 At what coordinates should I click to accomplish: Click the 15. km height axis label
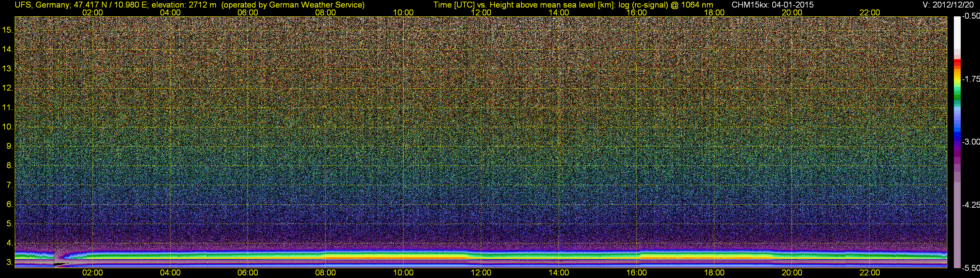tap(7, 30)
